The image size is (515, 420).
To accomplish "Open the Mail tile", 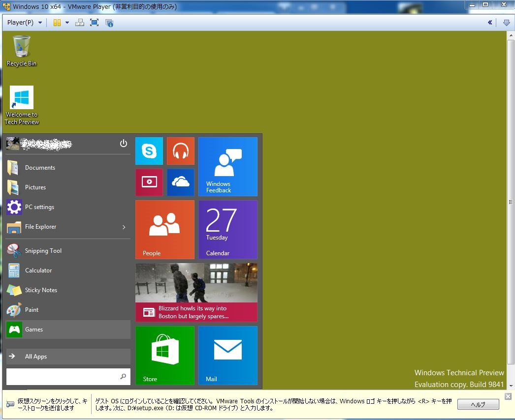I will pyautogui.click(x=228, y=356).
